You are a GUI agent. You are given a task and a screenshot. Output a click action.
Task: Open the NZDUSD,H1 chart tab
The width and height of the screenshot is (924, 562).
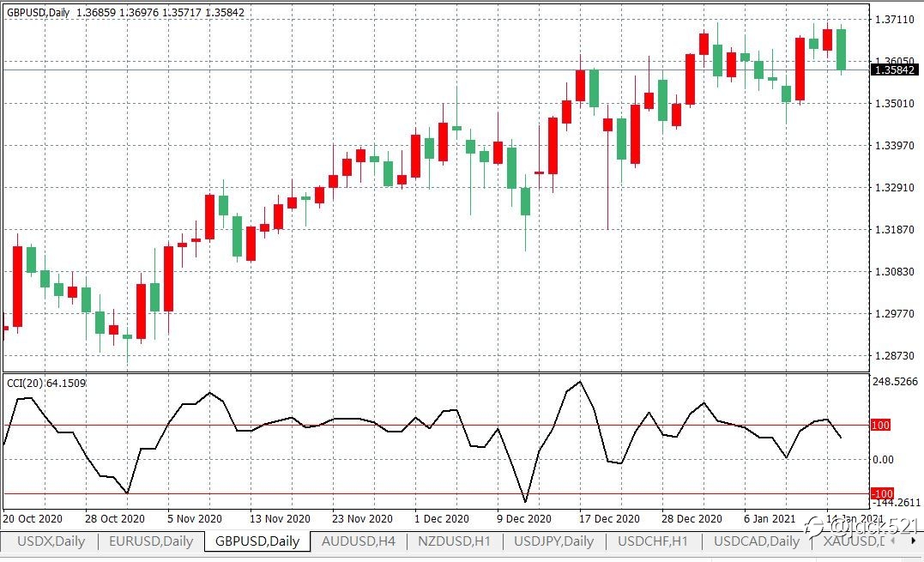(x=454, y=541)
